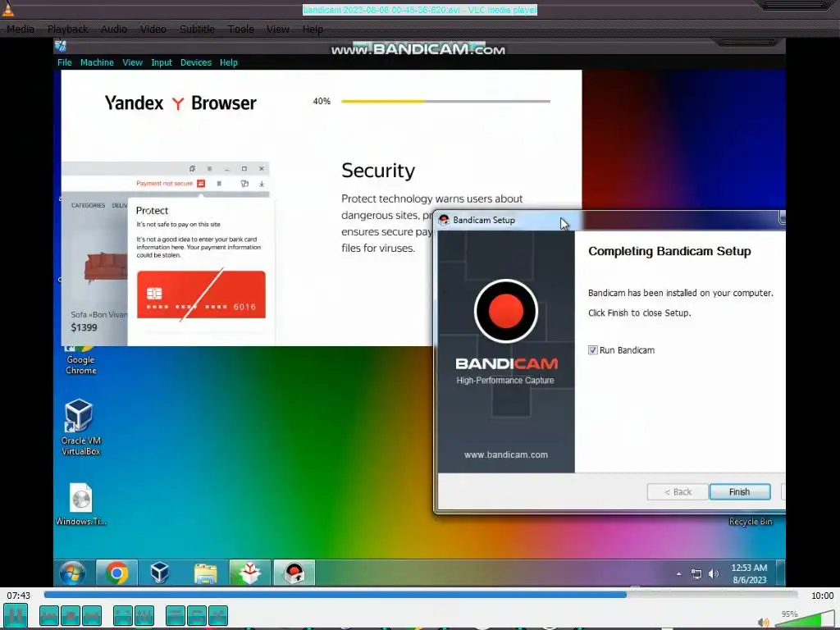Open the VLC Video menu

tap(153, 29)
